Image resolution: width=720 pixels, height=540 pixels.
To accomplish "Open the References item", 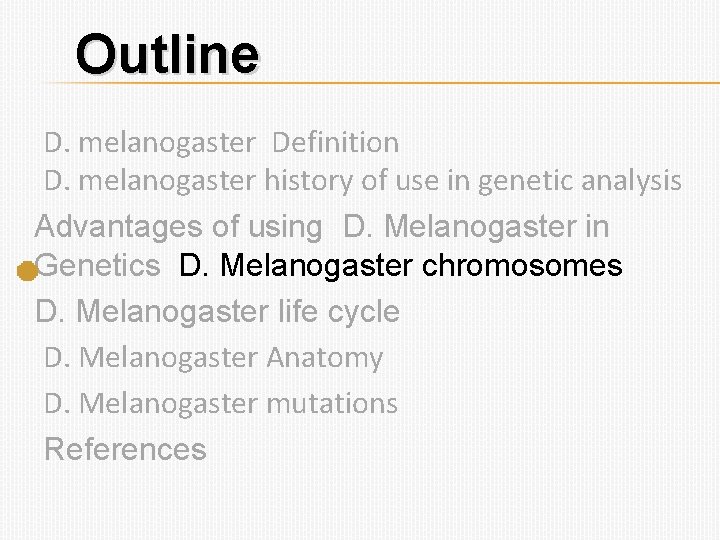I will (125, 450).
